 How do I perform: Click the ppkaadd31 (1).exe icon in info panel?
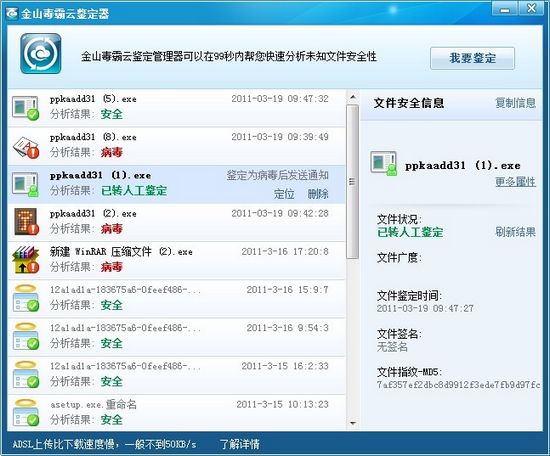tap(384, 163)
